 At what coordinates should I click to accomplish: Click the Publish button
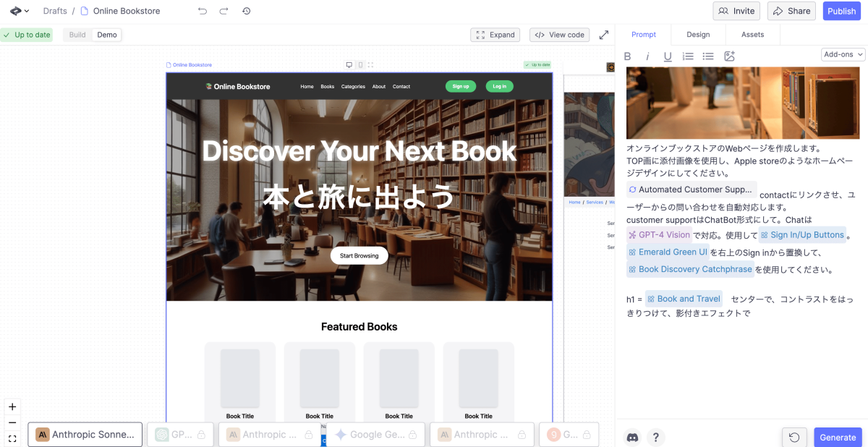point(841,11)
